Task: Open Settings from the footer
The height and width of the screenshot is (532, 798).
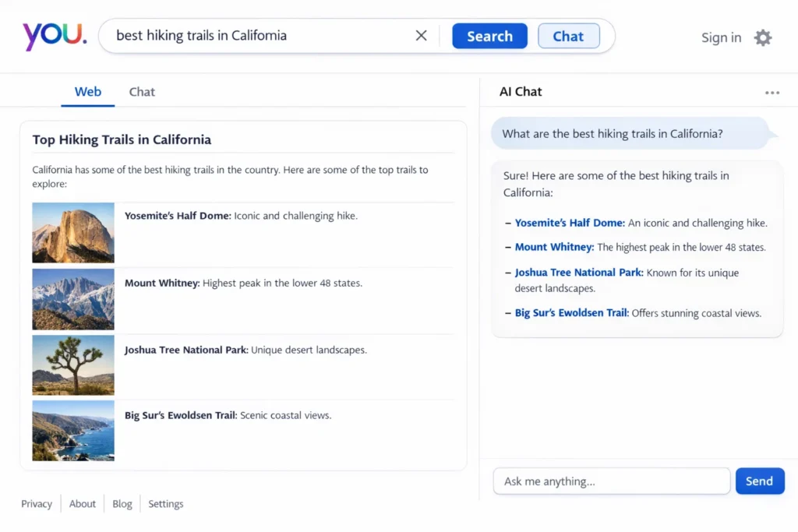Action: tap(165, 504)
